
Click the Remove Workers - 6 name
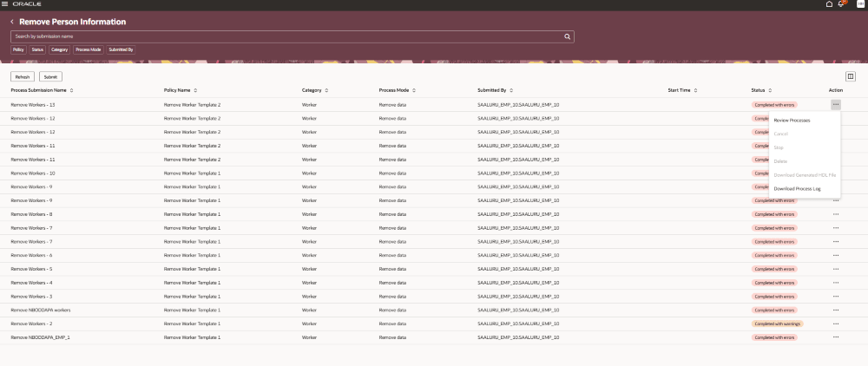pos(31,256)
